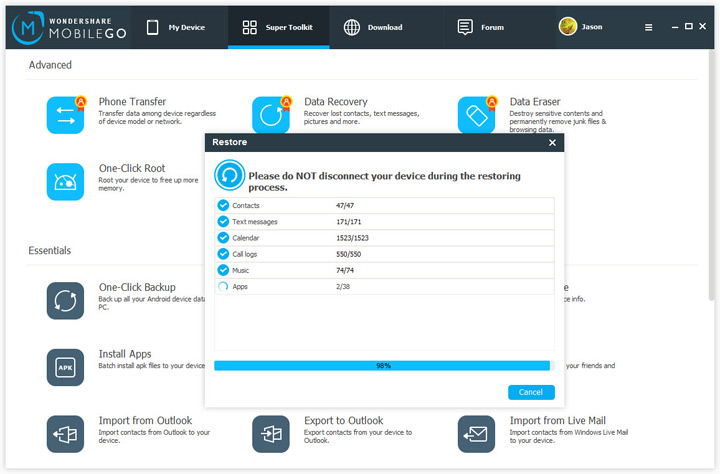Image resolution: width=720 pixels, height=474 pixels.
Task: Launch the Phone Transfer tool icon
Action: (x=65, y=115)
